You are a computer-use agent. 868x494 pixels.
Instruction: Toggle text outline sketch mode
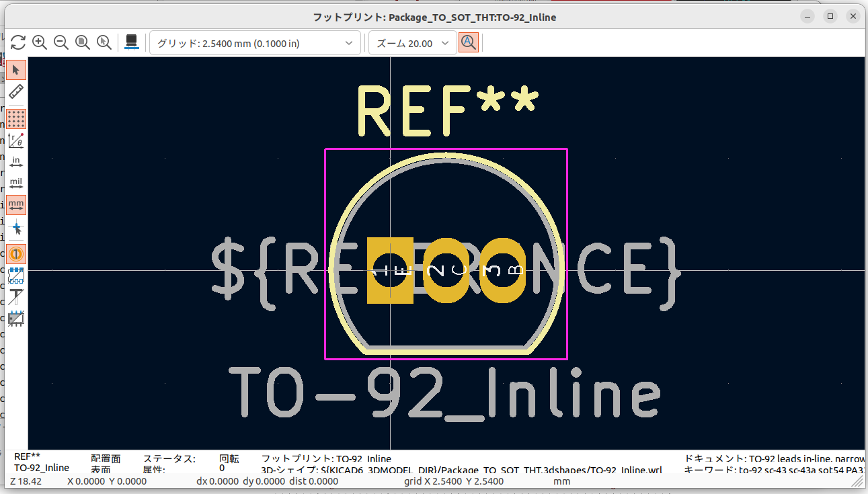point(16,296)
